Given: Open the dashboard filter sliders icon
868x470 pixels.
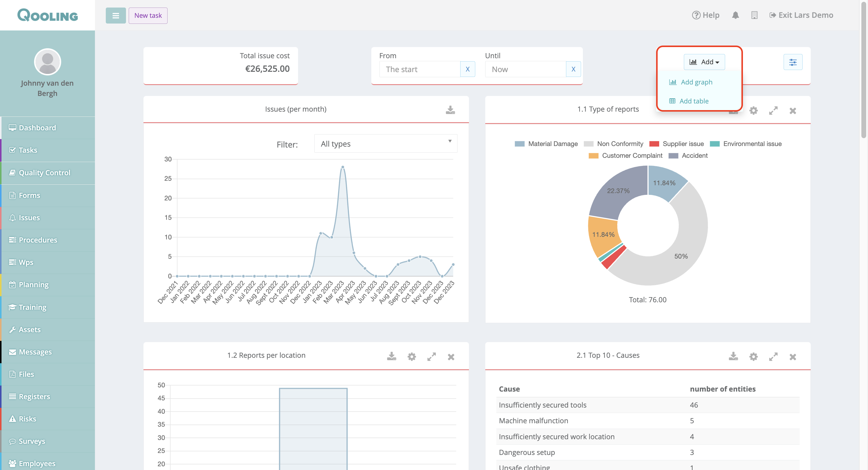Looking at the screenshot, I should (793, 62).
